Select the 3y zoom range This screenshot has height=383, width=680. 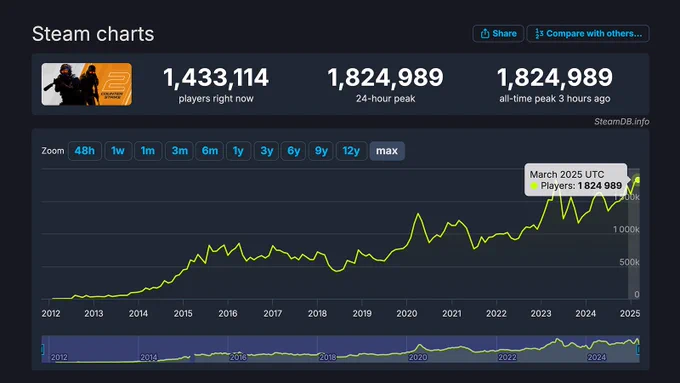tap(267, 151)
